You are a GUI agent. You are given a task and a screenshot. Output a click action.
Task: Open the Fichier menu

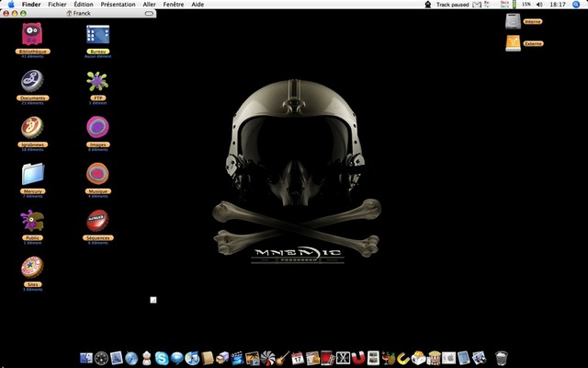57,5
